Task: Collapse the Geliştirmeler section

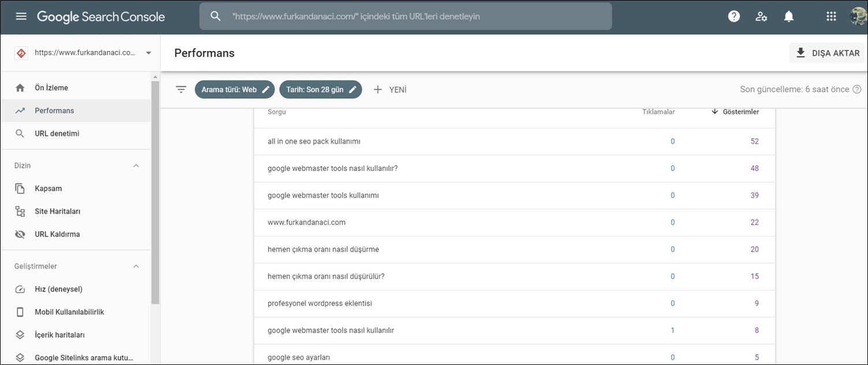Action: [x=136, y=266]
